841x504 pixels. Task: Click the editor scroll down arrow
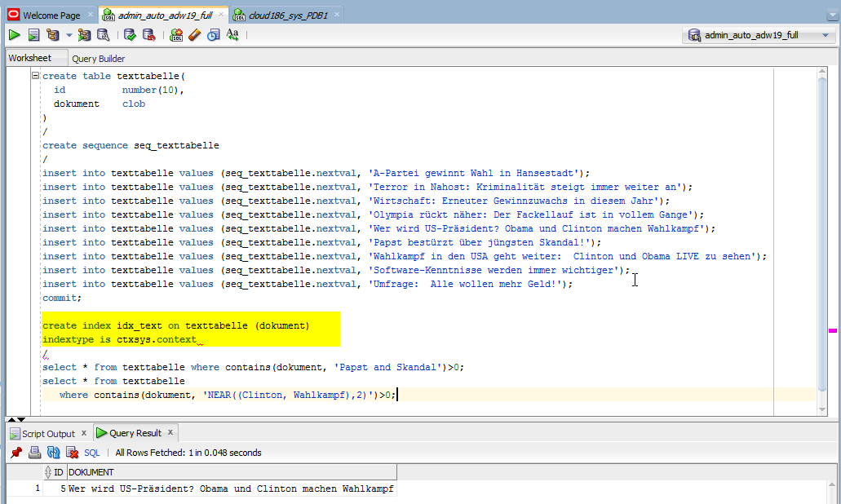click(x=822, y=409)
